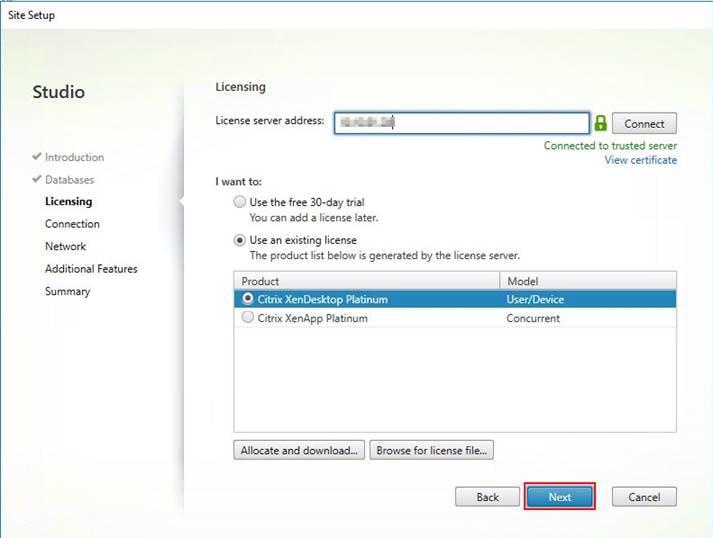Open the Network step in sidebar
713x538 pixels.
[65, 246]
